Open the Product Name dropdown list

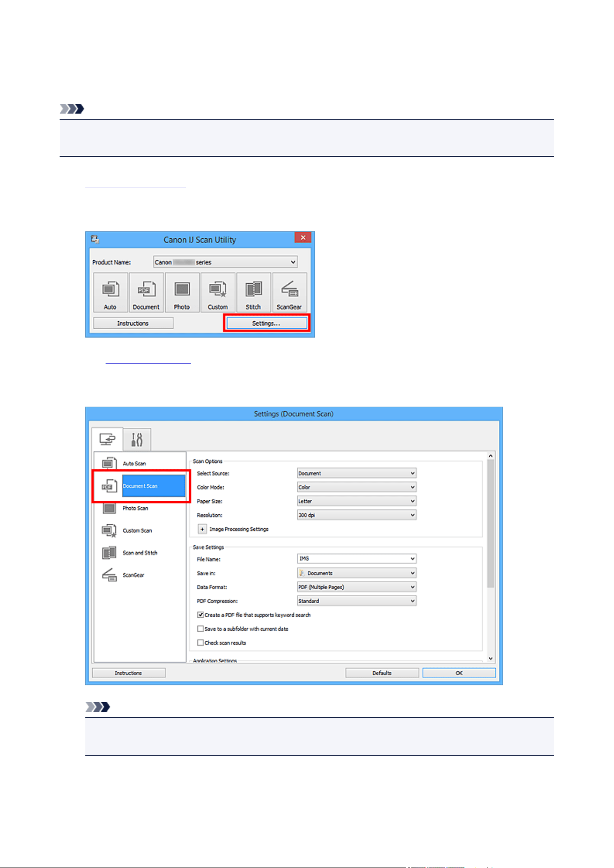[x=225, y=262]
